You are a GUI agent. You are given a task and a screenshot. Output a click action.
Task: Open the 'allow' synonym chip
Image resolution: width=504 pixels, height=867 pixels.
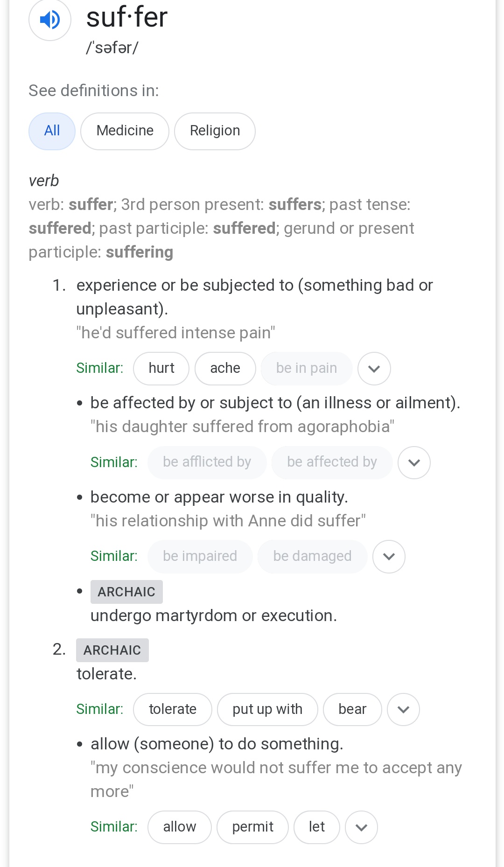[x=179, y=827]
